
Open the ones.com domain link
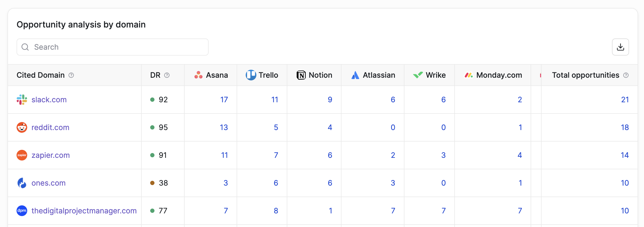tap(49, 183)
